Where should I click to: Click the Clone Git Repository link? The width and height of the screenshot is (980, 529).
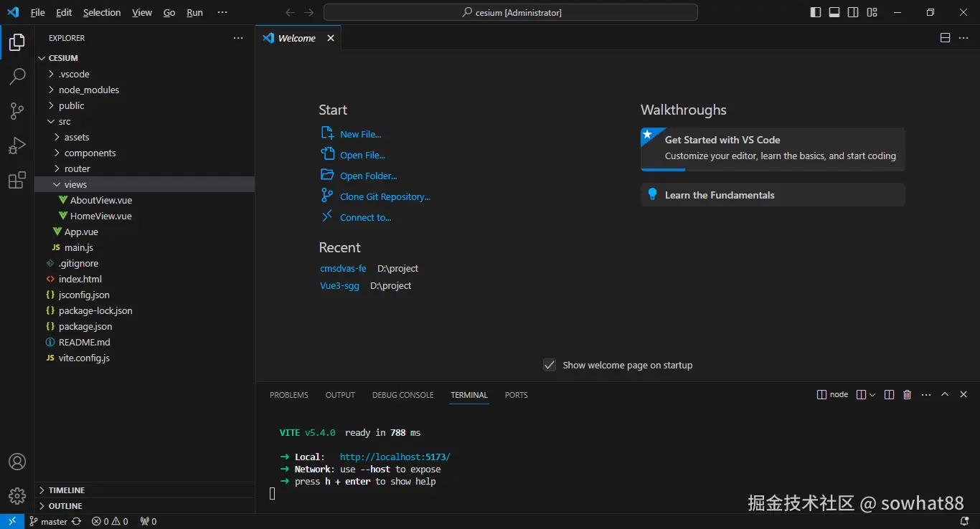385,196
